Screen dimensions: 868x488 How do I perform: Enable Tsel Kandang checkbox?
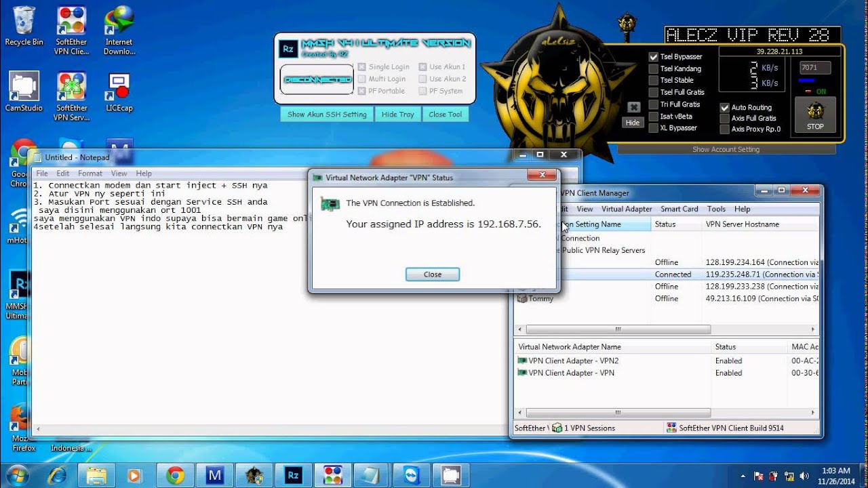[654, 68]
